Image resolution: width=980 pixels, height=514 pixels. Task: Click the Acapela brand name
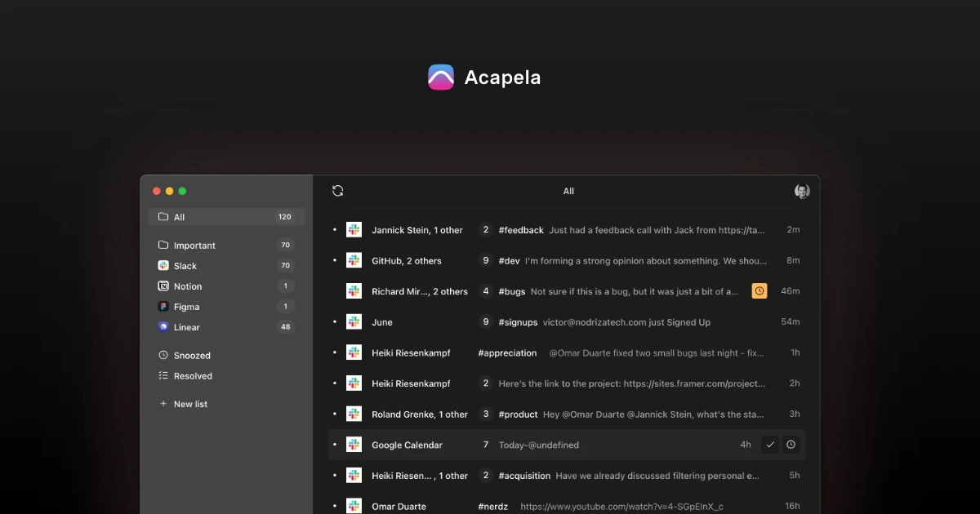pos(502,78)
